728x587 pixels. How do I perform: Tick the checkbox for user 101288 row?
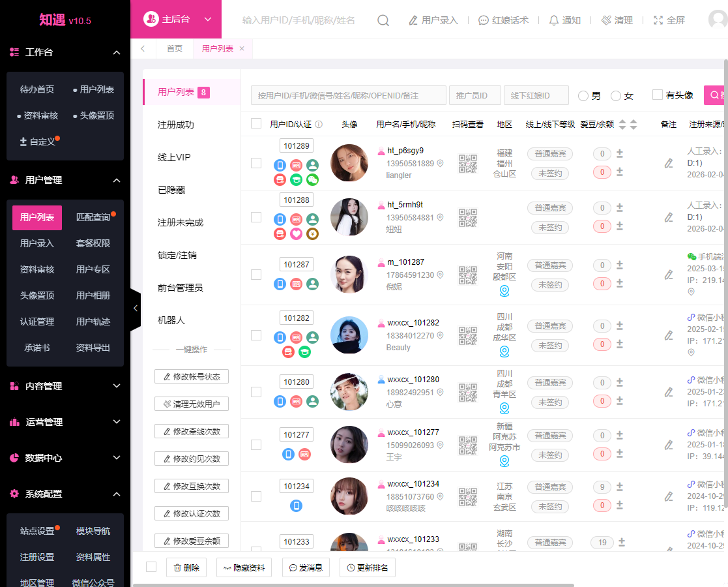pyautogui.click(x=256, y=217)
